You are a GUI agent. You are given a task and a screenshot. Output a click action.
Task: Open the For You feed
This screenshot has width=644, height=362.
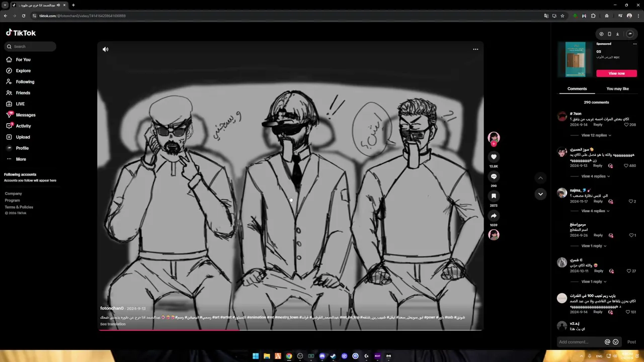click(x=19, y=60)
